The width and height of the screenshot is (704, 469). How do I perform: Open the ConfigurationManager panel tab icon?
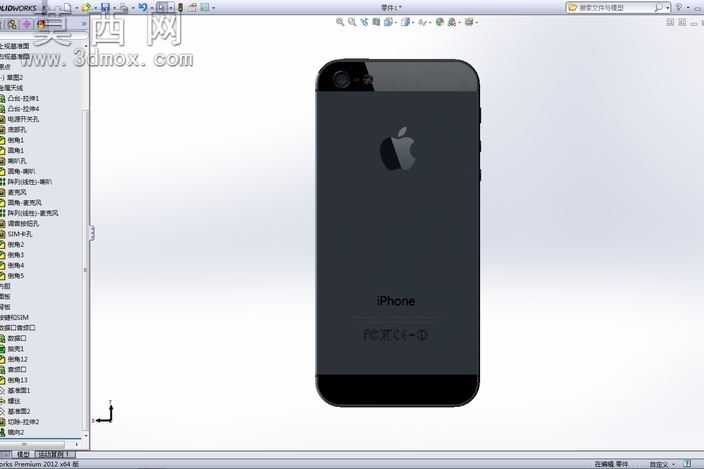(12, 24)
